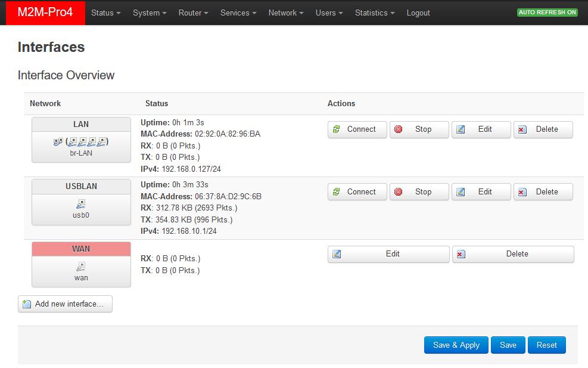Viewport: 588px width, 368px height.
Task: Edit the LAN interface
Action: coord(481,129)
